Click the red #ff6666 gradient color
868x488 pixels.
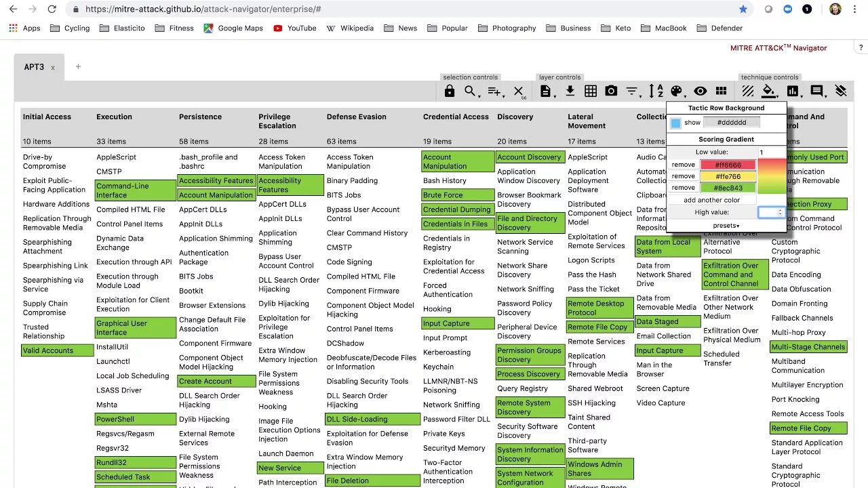pos(728,165)
